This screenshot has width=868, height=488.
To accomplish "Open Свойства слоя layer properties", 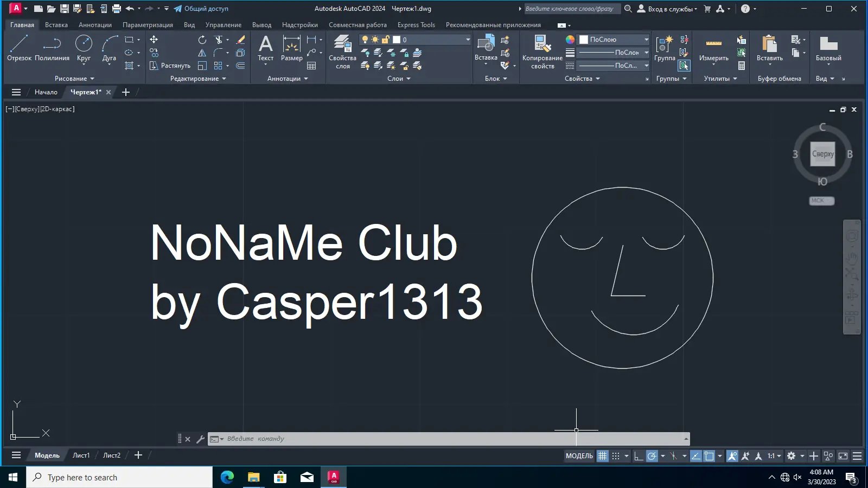I will [x=342, y=52].
